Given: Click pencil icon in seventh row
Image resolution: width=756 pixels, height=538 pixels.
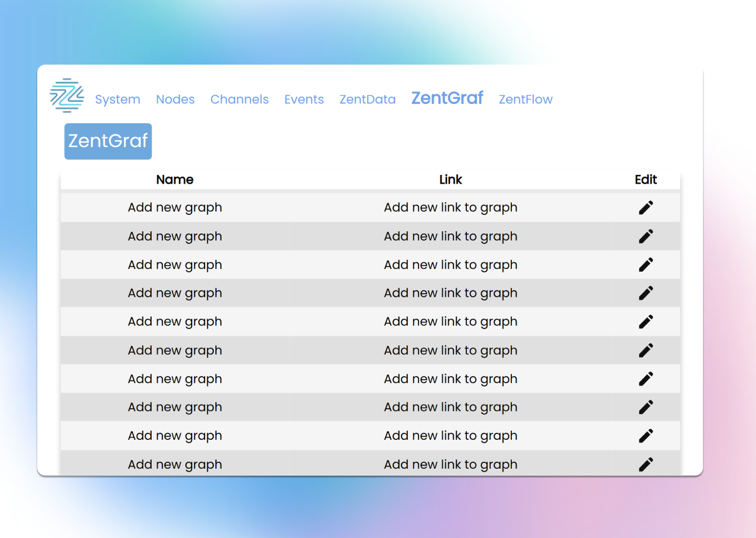Looking at the screenshot, I should (x=646, y=379).
